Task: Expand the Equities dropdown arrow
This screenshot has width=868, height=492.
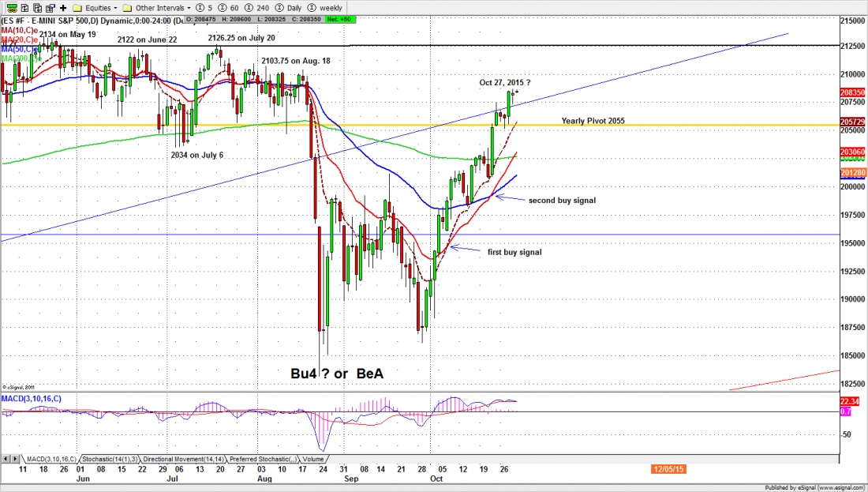Action: (115, 7)
